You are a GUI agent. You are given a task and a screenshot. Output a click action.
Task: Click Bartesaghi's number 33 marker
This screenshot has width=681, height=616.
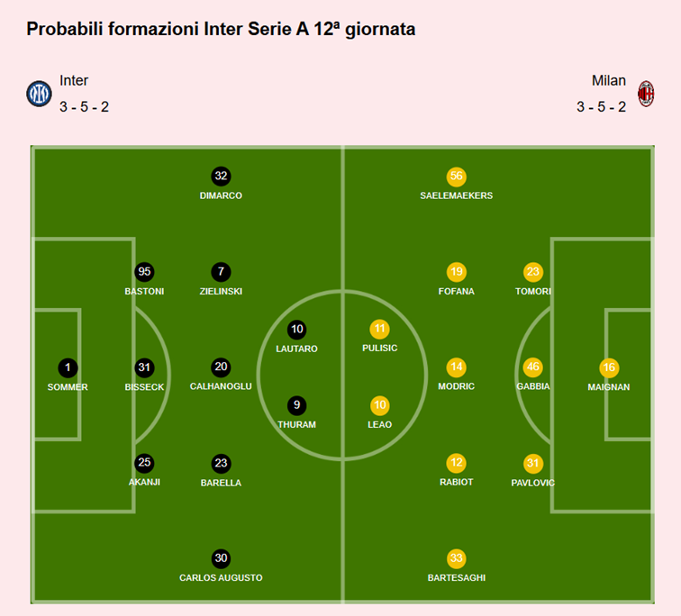pyautogui.click(x=457, y=558)
